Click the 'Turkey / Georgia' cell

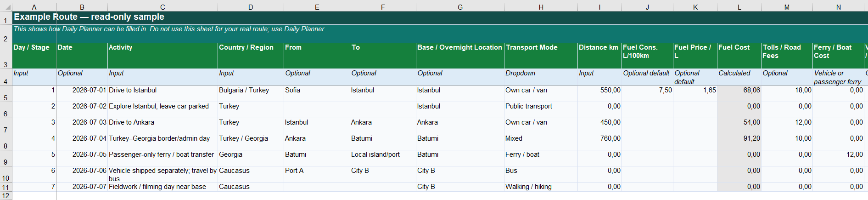click(x=251, y=142)
